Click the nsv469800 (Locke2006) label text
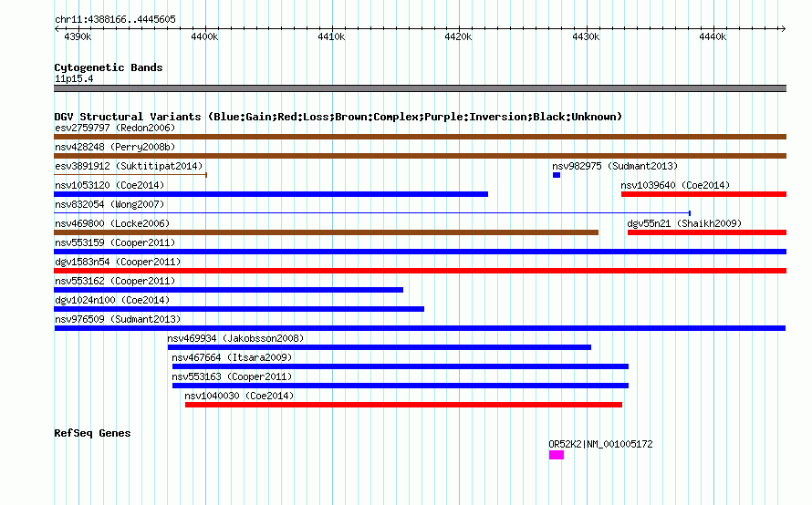 pos(112,223)
